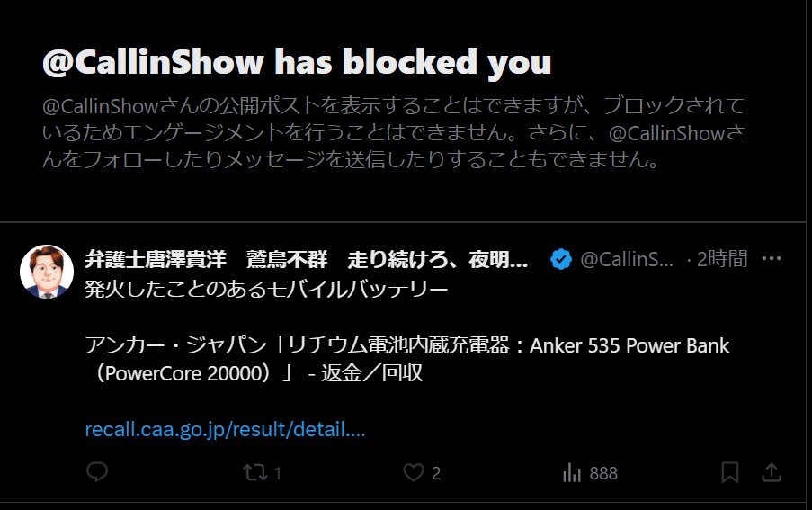Image resolution: width=812 pixels, height=510 pixels.
Task: Bookmark the post about mobile battery
Action: (x=730, y=472)
